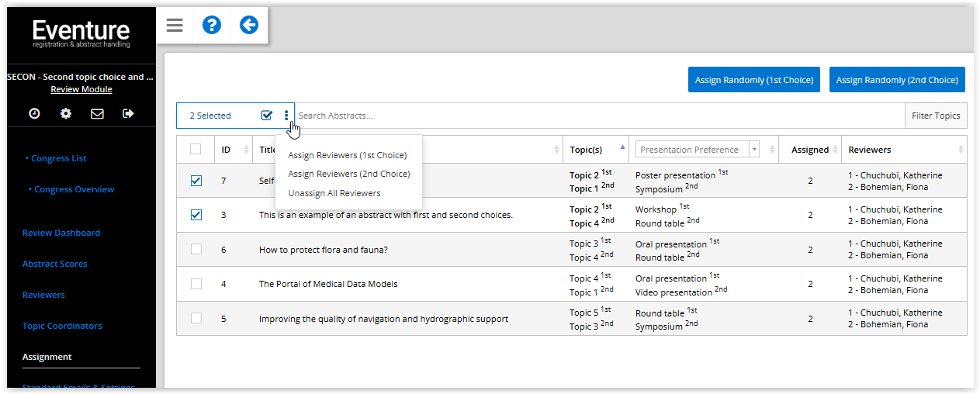The width and height of the screenshot is (980, 394).
Task: Click the Filter Topics button
Action: 936,116
